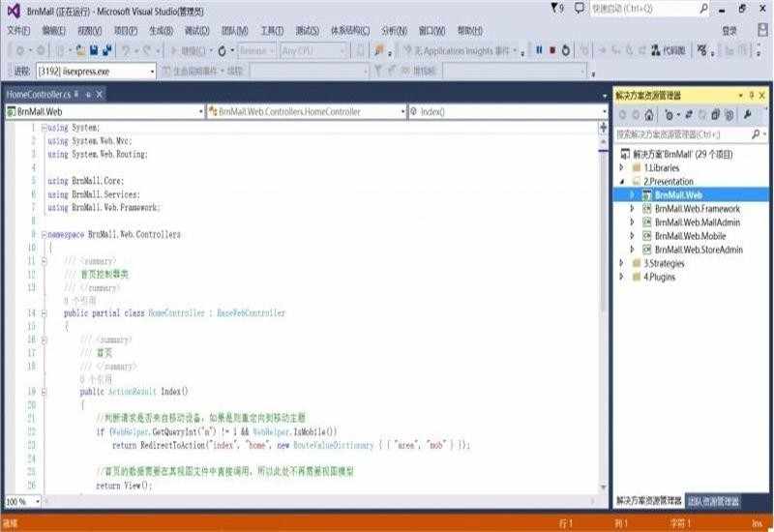Click the percent-symbol toolbar icon

pos(702,50)
